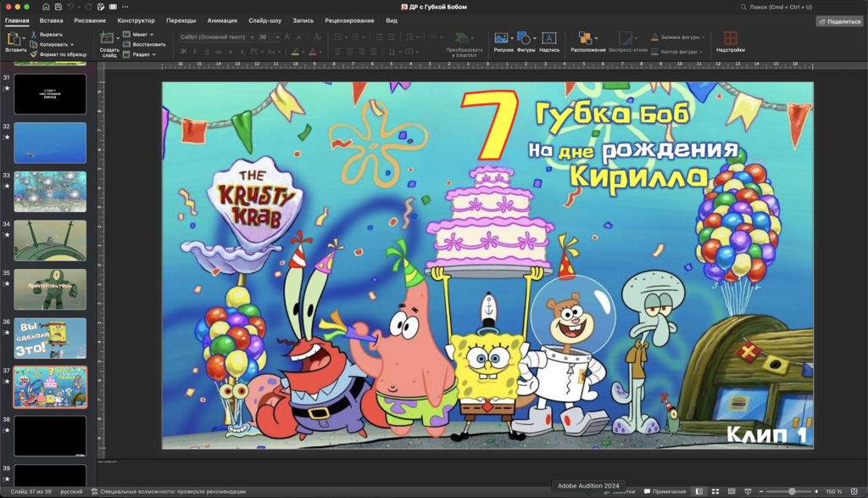Toggle bold Ж formatting
The width and height of the screenshot is (868, 498).
183,52
